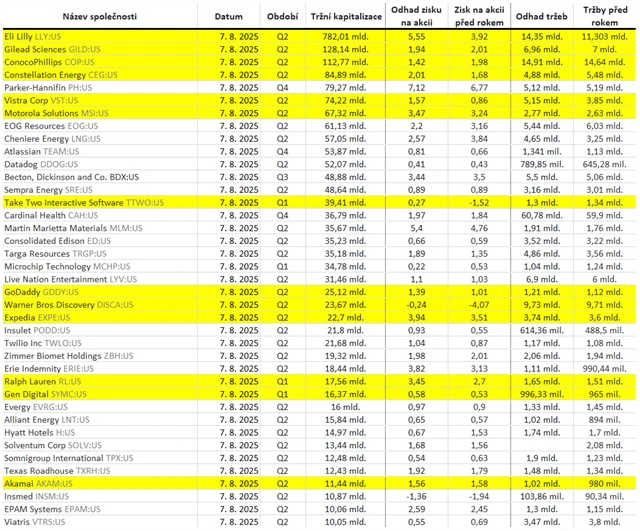Viewport: 640px width, 531px height.
Task: Click the 'Období' column header
Action: [282, 17]
